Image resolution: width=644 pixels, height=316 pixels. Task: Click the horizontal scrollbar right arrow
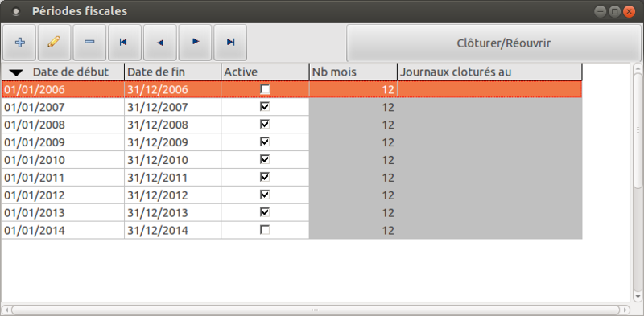point(625,310)
